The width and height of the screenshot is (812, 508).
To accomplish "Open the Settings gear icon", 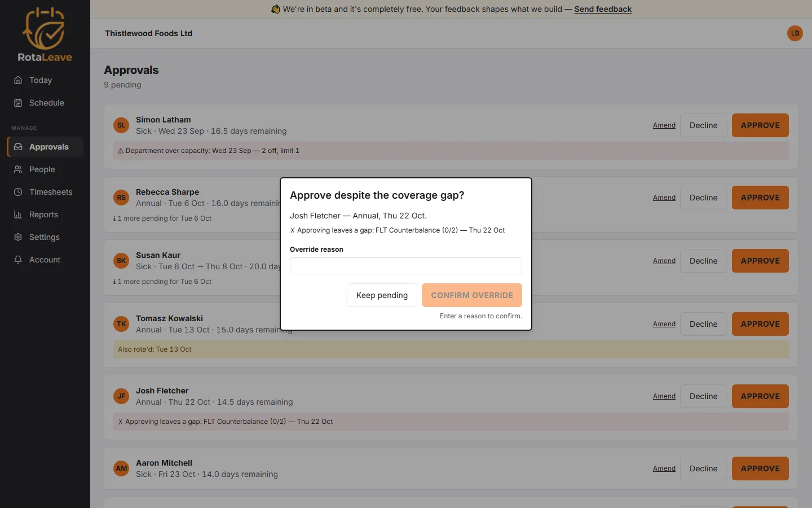I will pyautogui.click(x=18, y=237).
